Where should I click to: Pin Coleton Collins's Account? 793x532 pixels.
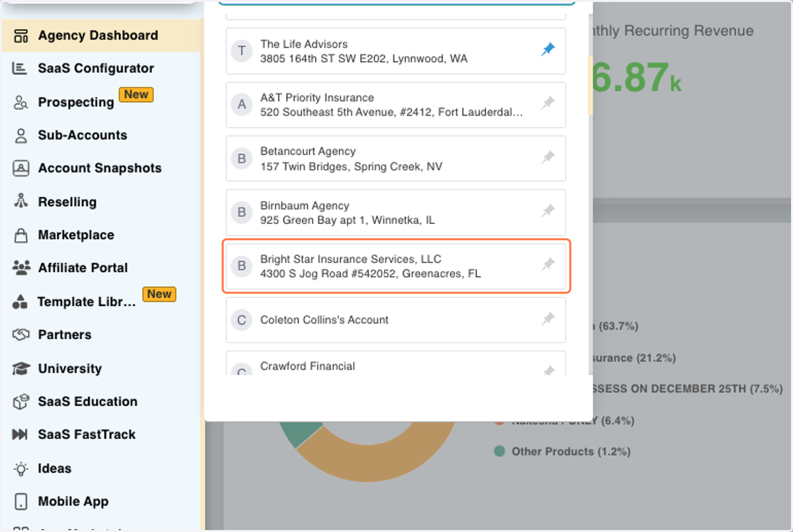click(x=548, y=319)
